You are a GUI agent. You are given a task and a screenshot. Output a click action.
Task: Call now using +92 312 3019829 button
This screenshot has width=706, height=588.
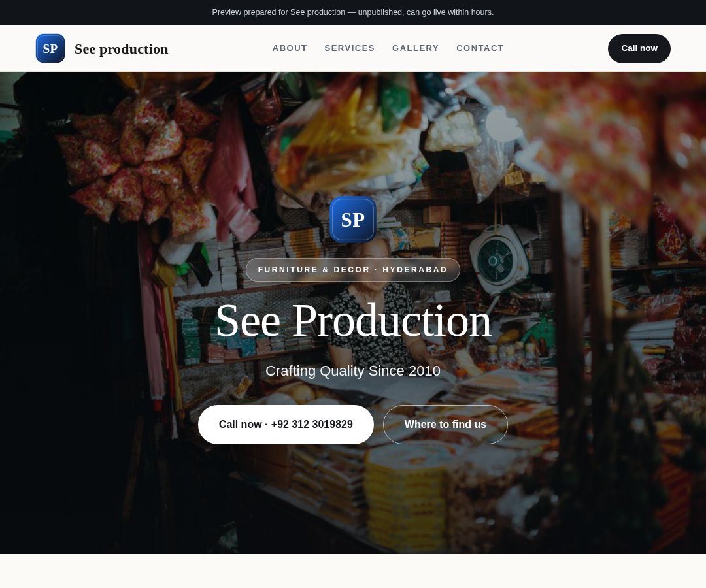pos(286,425)
